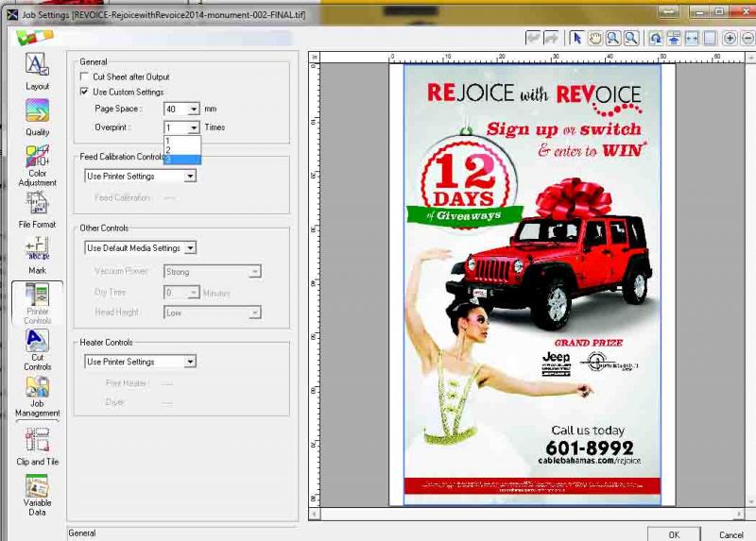Click the Job Settings title bar icon

pos(11,14)
